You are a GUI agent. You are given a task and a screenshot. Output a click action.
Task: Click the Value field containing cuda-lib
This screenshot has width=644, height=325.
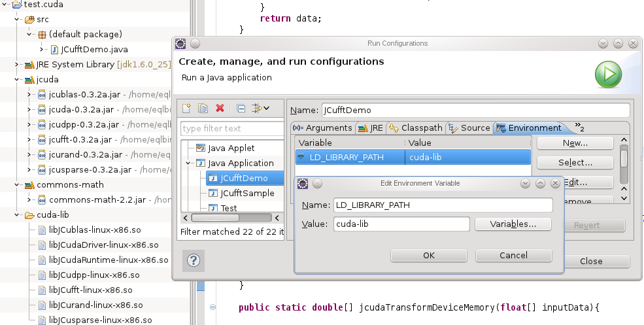click(401, 224)
